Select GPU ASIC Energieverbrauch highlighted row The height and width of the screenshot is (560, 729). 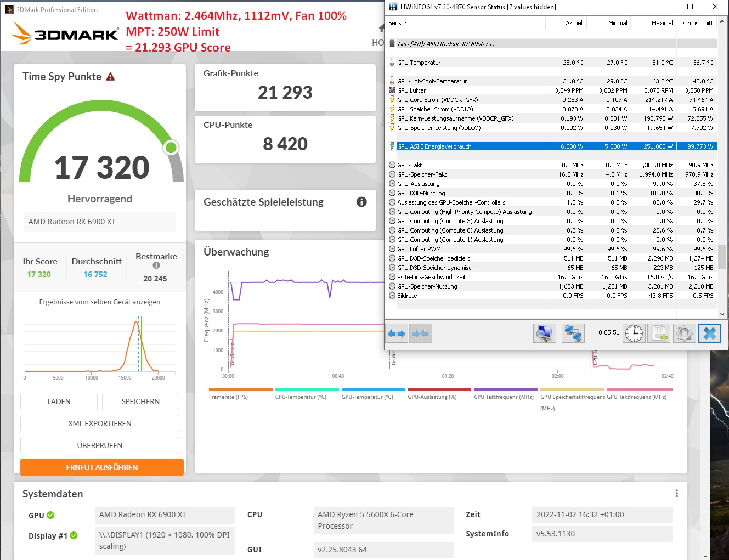[x=551, y=146]
